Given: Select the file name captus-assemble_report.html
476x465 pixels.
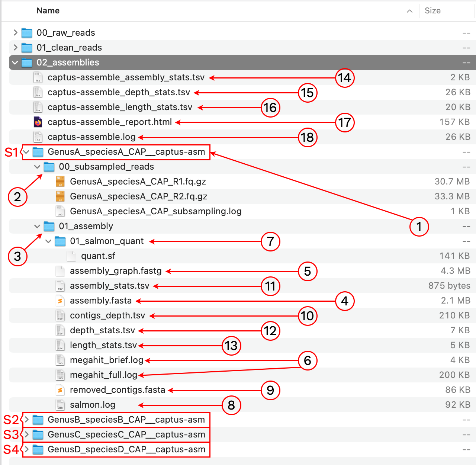Looking at the screenshot, I should click(x=110, y=122).
